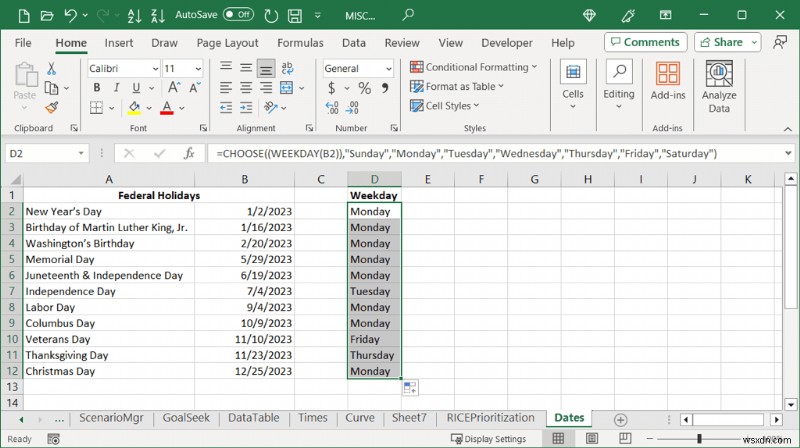The image size is (800, 448).
Task: Toggle Underline formatting
Action: pyautogui.click(x=136, y=88)
